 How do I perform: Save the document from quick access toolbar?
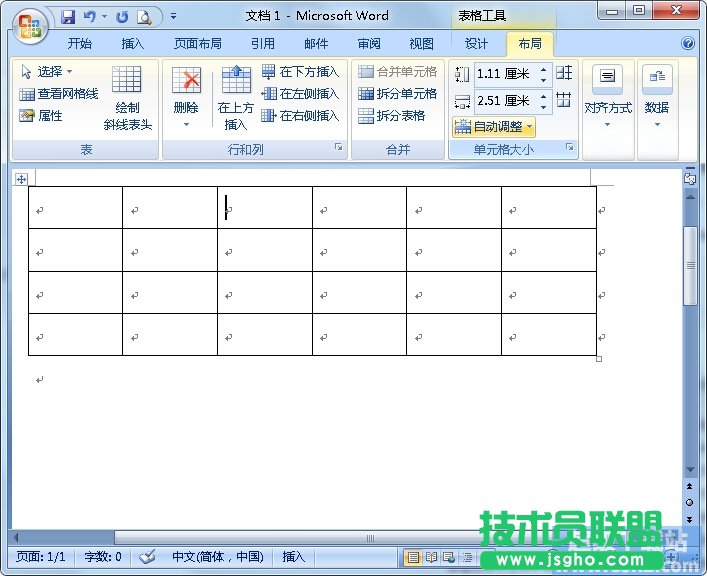point(68,17)
